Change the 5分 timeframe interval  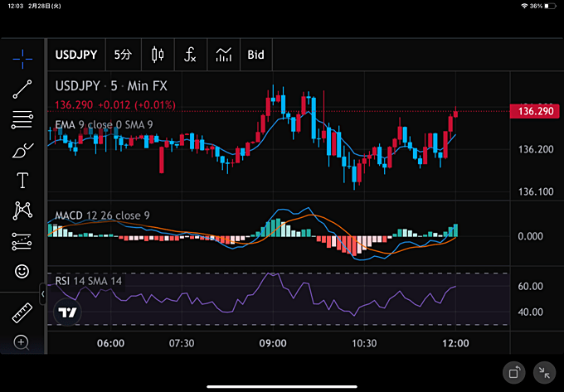123,55
